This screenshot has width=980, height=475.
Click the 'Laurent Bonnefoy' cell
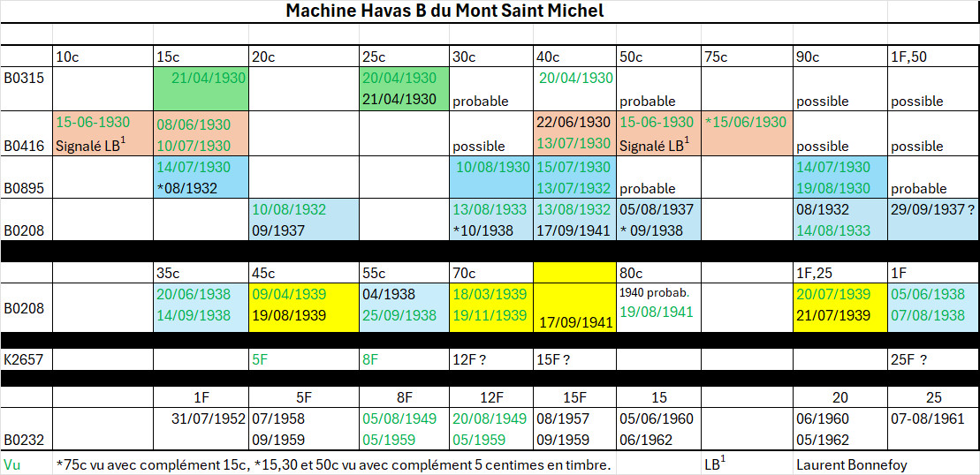point(852,465)
